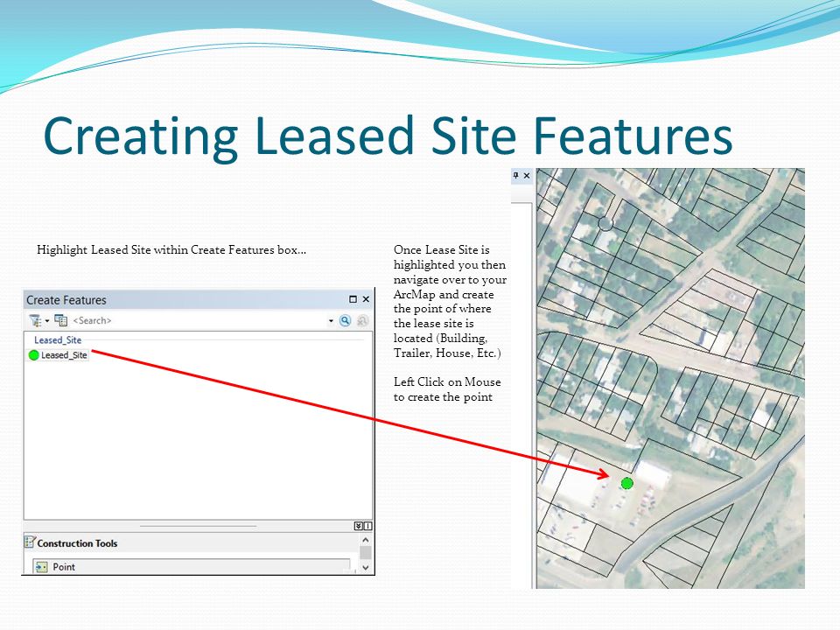Open the Organize Templates icon
This screenshot has width=840, height=630.
[x=60, y=320]
